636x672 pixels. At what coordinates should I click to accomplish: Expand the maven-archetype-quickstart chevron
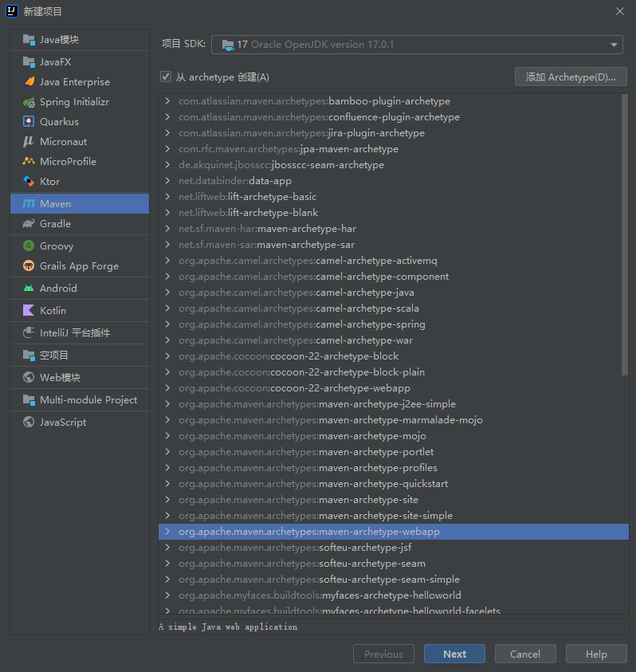167,483
